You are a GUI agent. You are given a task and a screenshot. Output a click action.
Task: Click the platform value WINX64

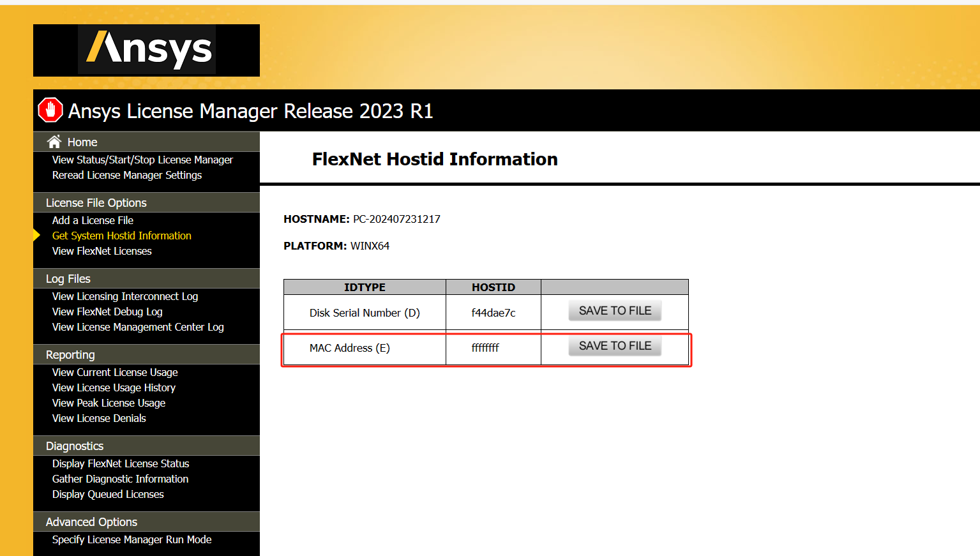370,246
